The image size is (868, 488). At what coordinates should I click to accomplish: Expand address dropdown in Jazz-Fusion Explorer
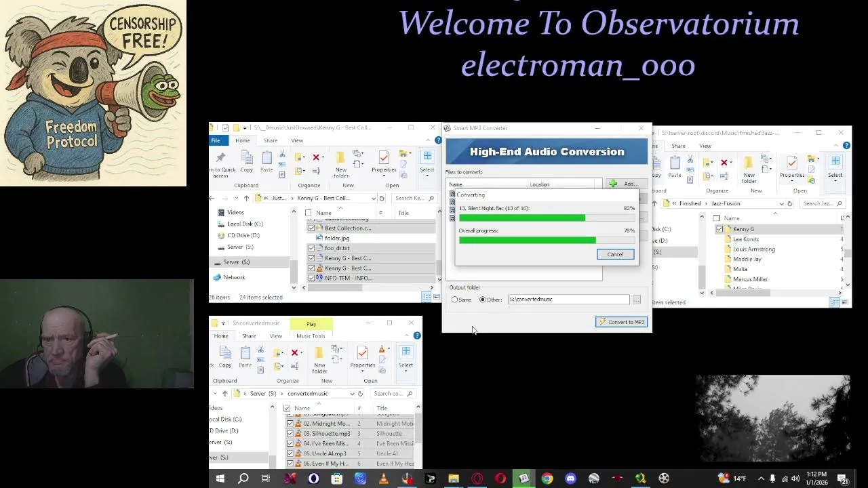pyautogui.click(x=781, y=204)
